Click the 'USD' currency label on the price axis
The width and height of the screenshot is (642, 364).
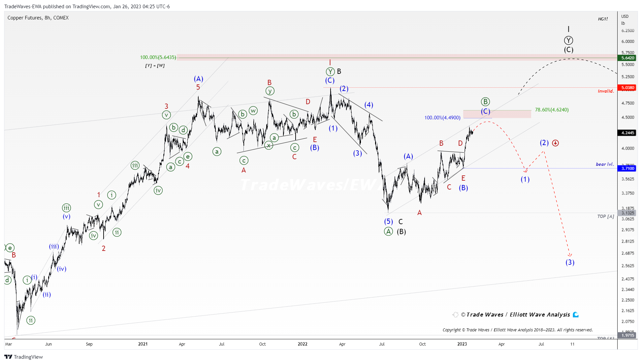[625, 16]
